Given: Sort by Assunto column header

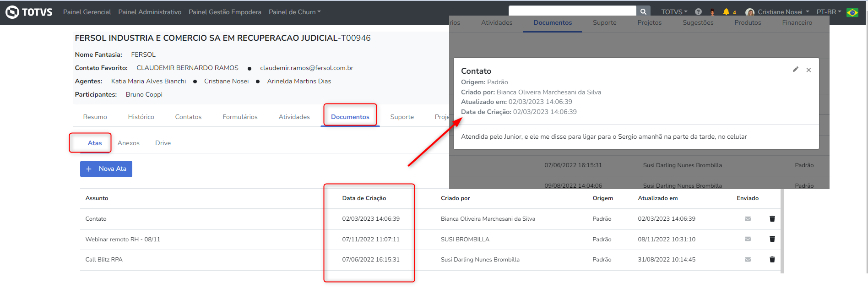Looking at the screenshot, I should coord(97,198).
